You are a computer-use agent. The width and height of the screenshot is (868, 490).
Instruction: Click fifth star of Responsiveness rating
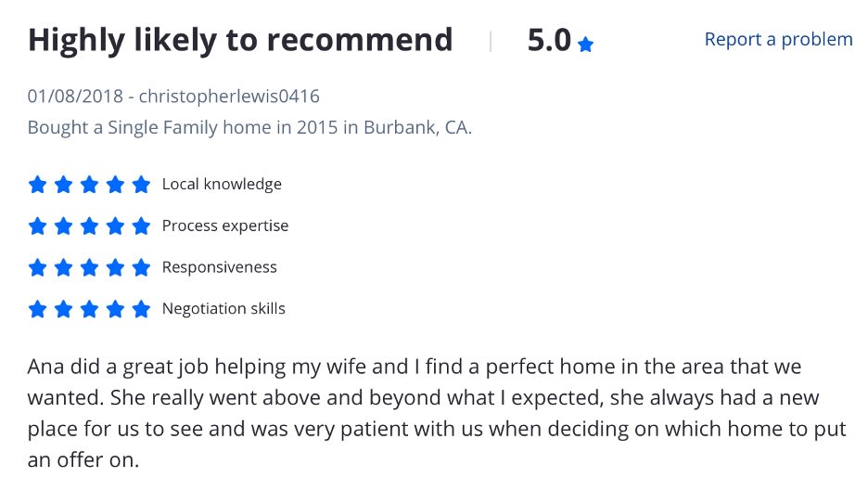(x=141, y=267)
